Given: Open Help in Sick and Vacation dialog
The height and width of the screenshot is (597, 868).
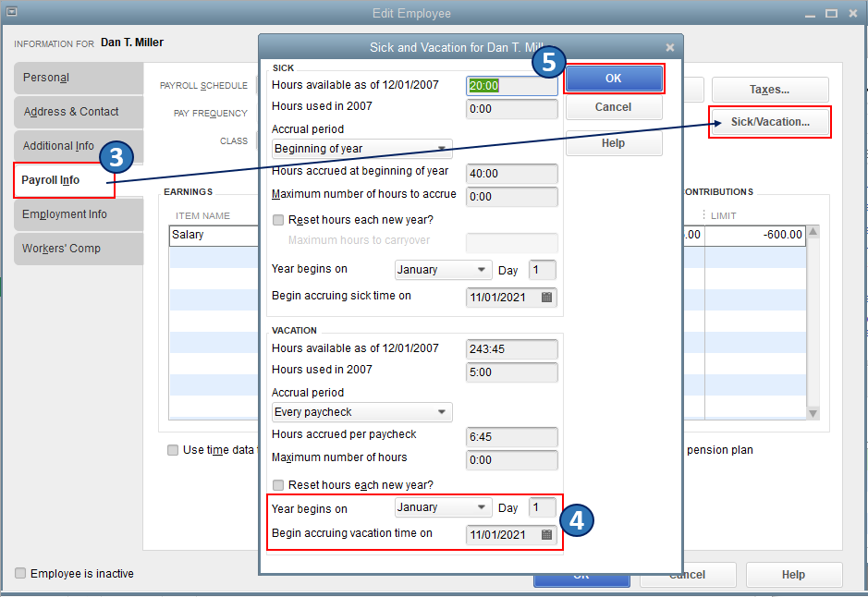Looking at the screenshot, I should (614, 143).
